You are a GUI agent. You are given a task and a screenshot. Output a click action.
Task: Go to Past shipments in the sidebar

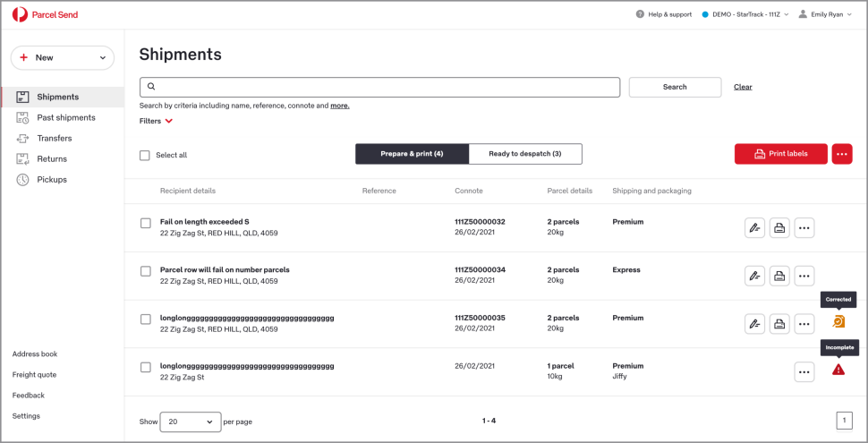pos(65,118)
